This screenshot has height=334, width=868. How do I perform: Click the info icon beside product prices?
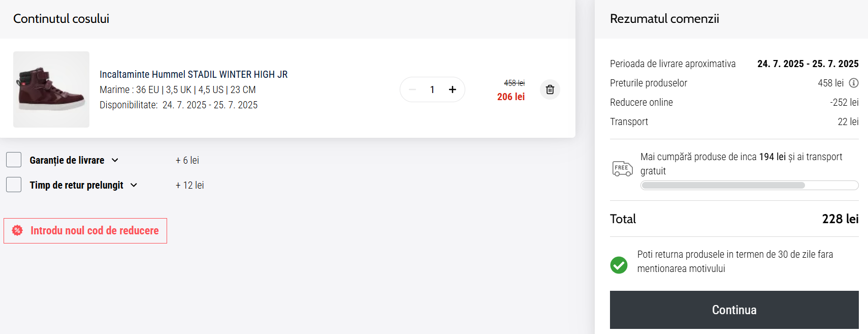(854, 83)
